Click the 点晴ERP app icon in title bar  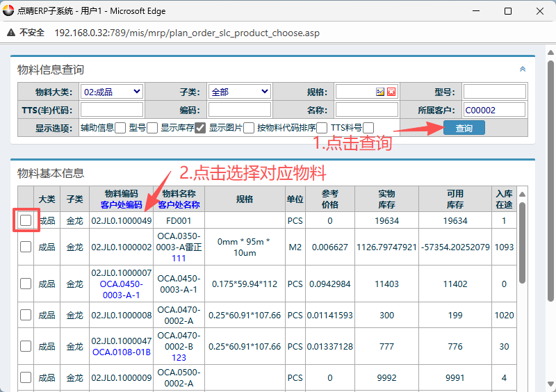[8, 11]
